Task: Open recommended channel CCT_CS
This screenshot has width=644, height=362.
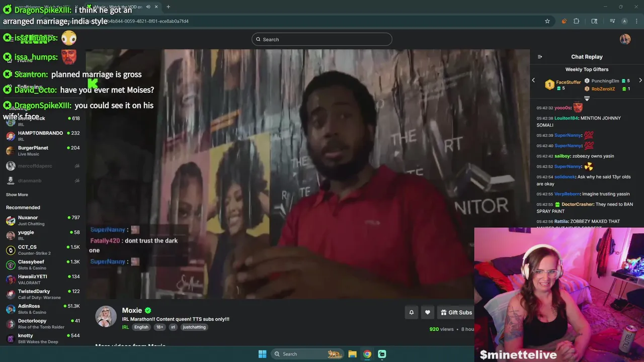Action: [x=43, y=250]
